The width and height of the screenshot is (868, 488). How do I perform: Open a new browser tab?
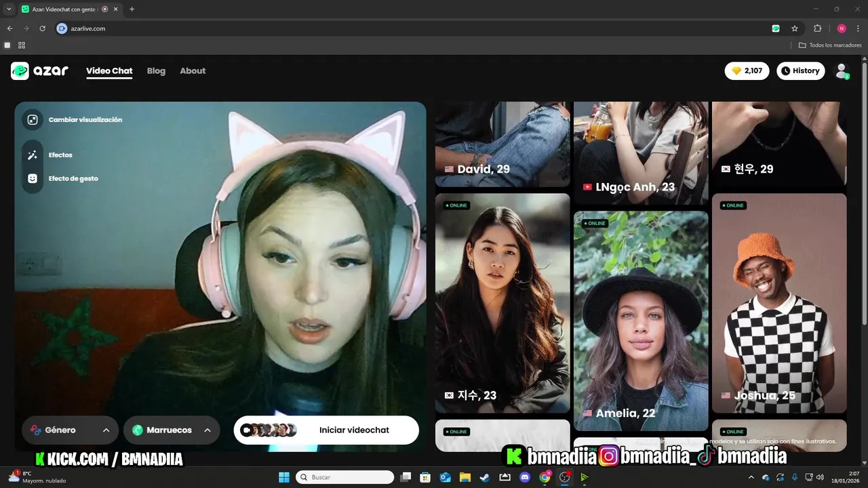click(132, 9)
